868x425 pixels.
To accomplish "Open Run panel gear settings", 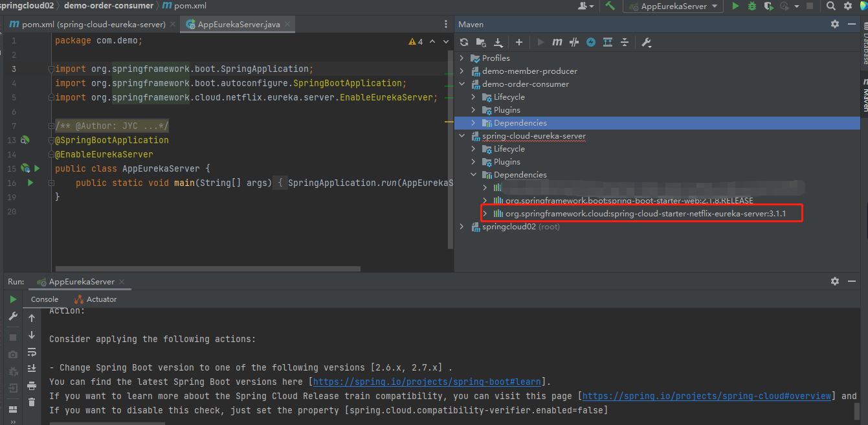I will [x=835, y=281].
